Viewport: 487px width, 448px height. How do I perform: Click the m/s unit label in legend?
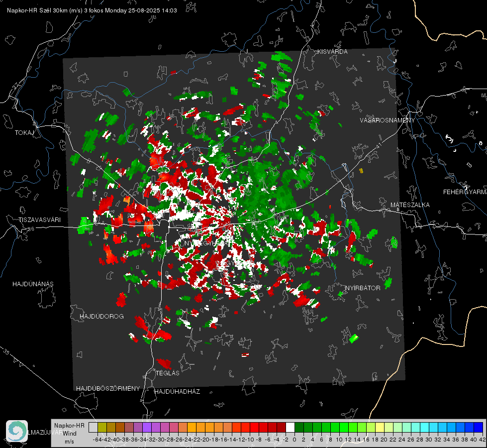tap(69, 442)
